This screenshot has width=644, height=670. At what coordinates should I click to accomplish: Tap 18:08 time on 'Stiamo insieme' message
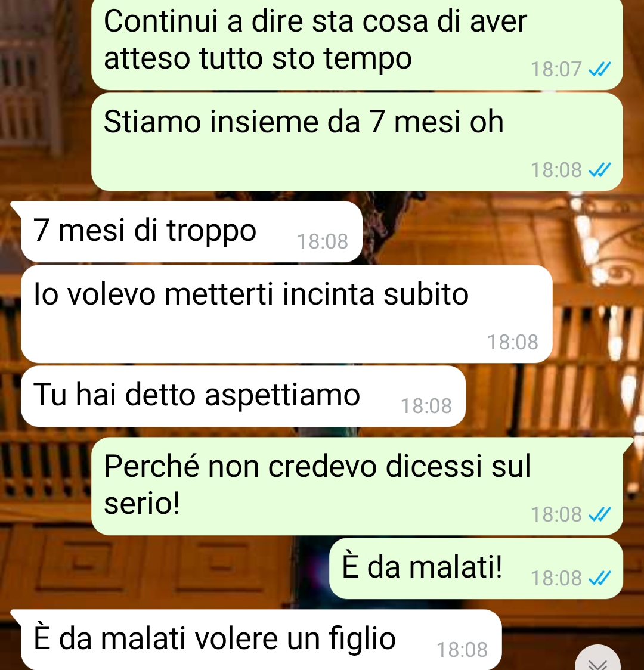(556, 170)
